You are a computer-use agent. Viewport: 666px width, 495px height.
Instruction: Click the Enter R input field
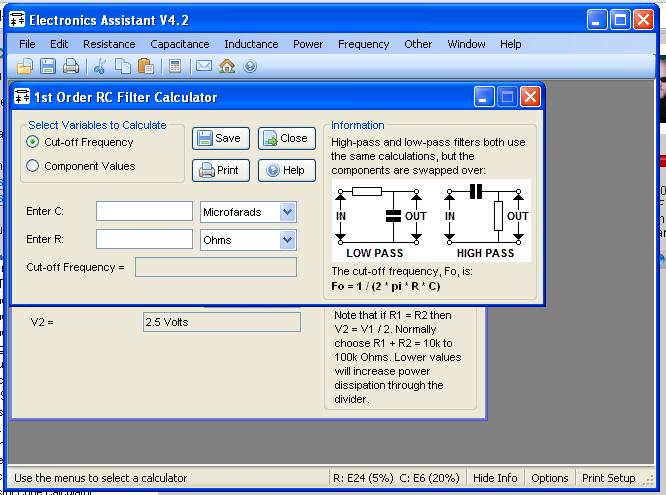pos(144,239)
